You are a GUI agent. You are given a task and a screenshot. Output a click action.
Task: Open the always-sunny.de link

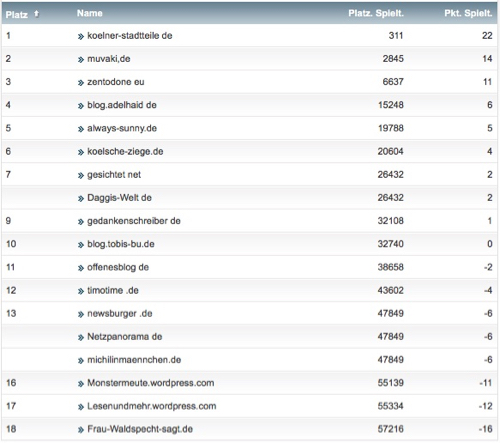122,128
